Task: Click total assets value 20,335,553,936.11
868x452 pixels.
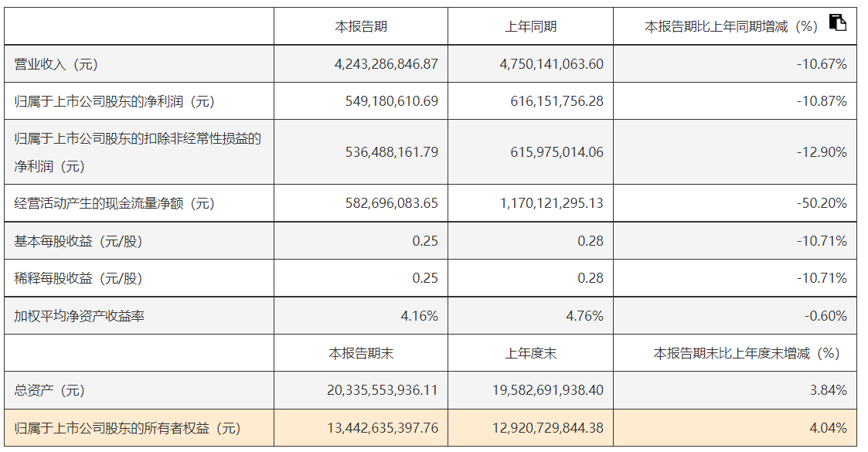Action: [x=383, y=390]
